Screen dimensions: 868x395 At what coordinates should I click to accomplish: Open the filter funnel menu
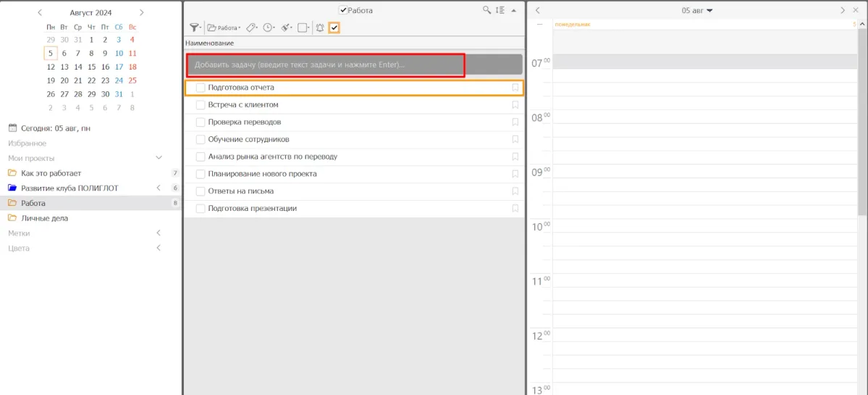tap(195, 28)
